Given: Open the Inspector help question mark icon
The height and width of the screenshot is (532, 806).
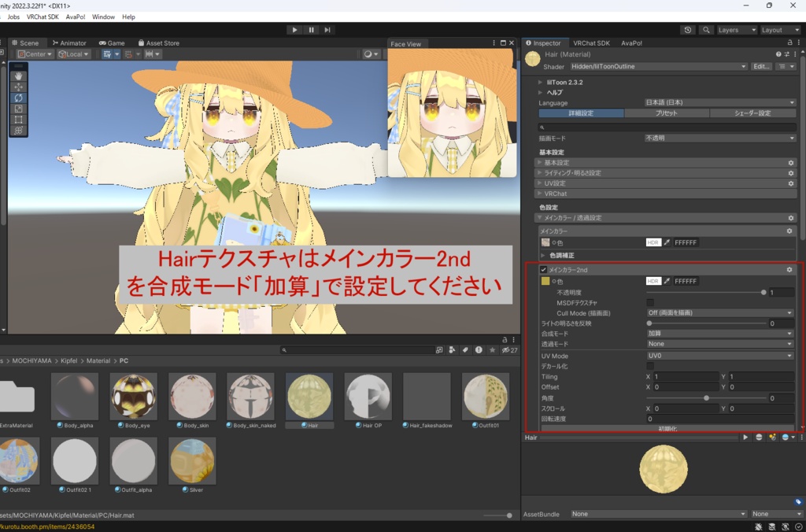Looking at the screenshot, I should tap(778, 54).
